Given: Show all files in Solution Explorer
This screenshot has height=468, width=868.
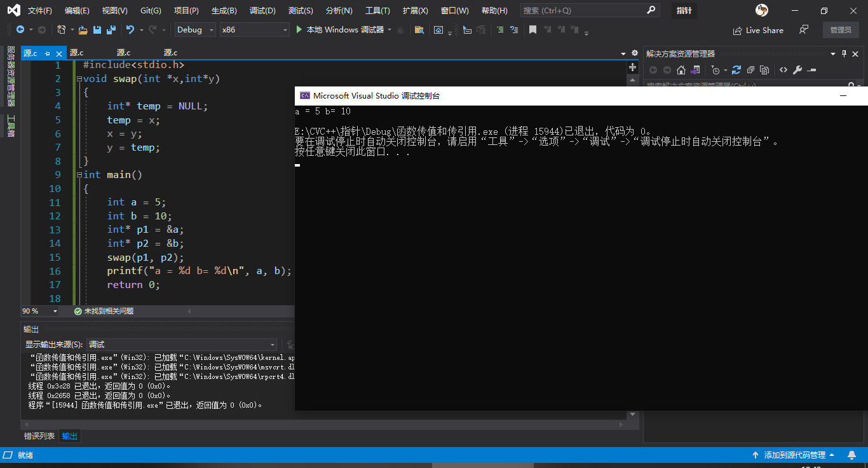Looking at the screenshot, I should click(764, 70).
